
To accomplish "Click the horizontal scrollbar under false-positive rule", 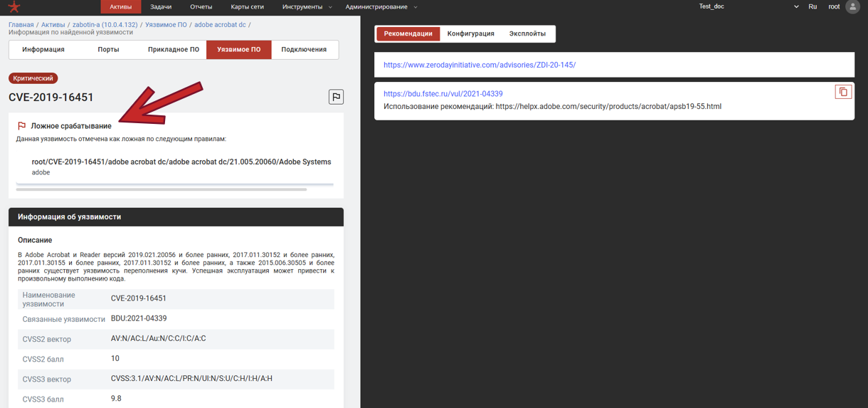I will coord(162,189).
